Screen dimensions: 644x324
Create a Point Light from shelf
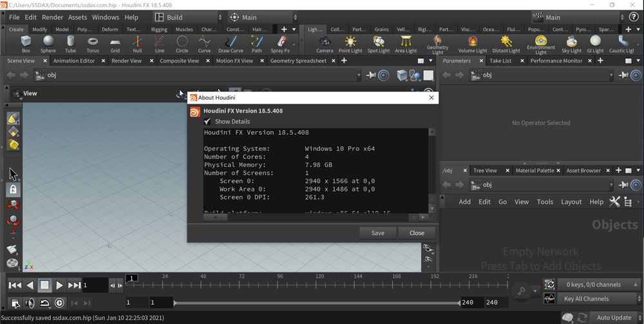pos(350,43)
